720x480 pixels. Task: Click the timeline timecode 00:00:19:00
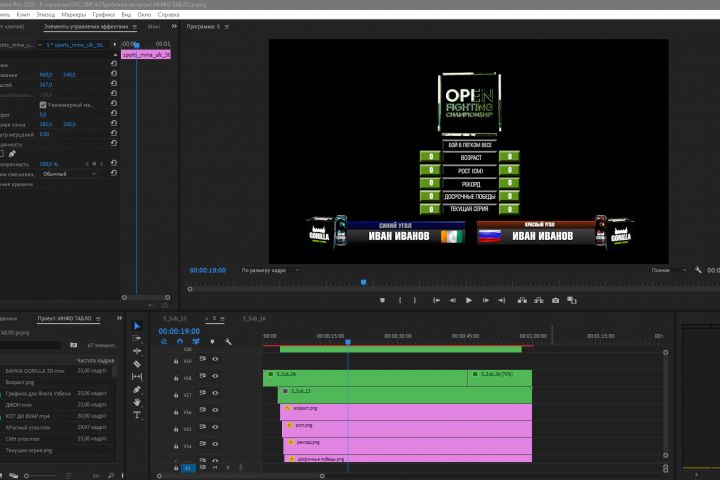tap(179, 331)
